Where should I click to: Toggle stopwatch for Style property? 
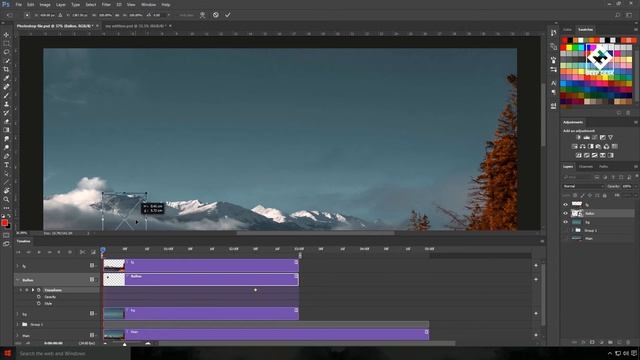click(x=39, y=303)
